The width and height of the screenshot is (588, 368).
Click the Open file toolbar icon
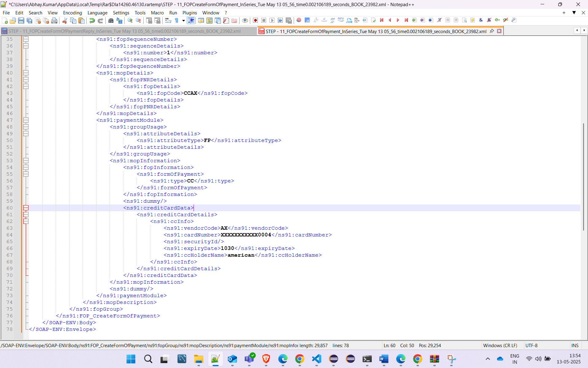[13, 21]
